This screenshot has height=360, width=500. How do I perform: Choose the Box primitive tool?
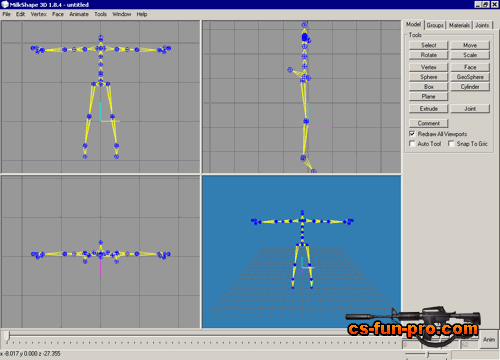428,87
